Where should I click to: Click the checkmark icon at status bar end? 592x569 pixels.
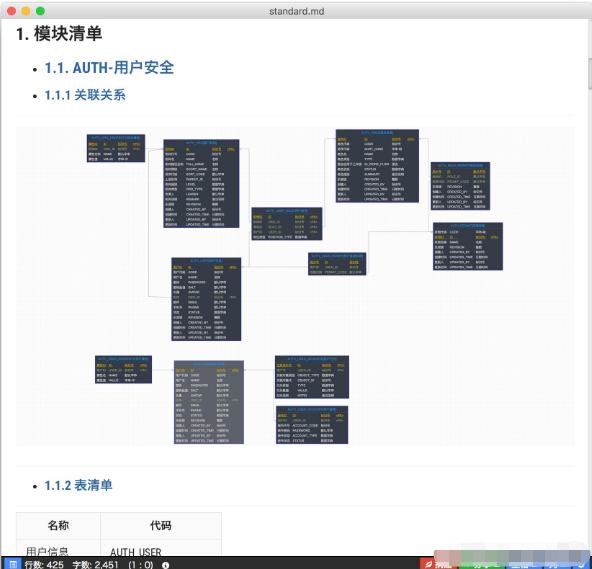point(581,564)
